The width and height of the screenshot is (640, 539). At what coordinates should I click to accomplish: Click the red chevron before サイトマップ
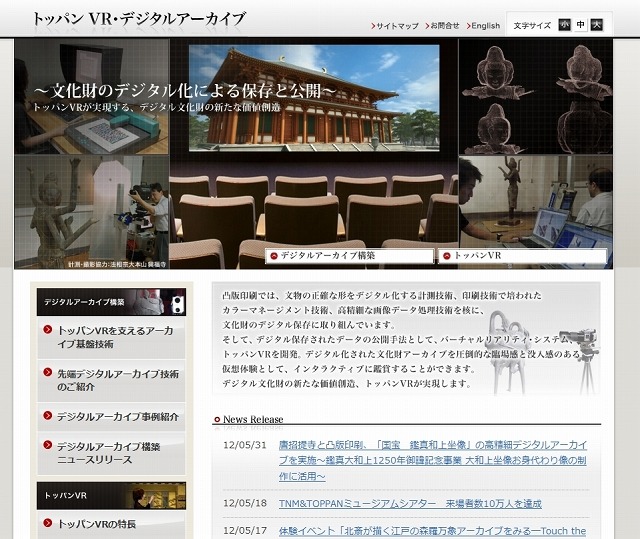point(373,26)
